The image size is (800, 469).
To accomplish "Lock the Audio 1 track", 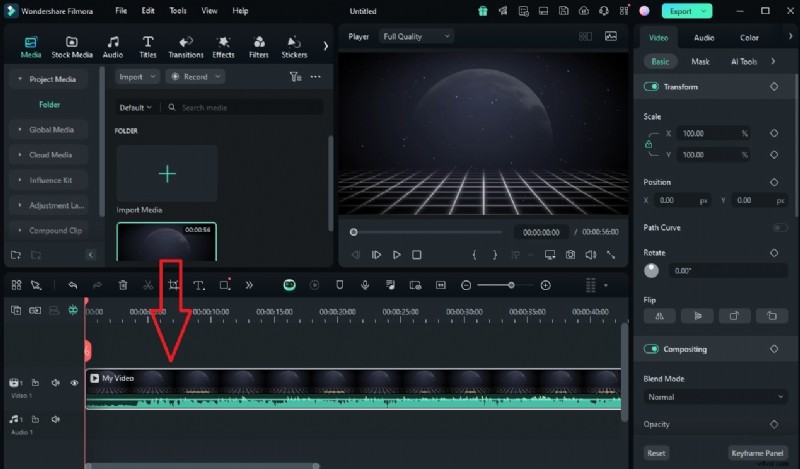I will [35, 419].
